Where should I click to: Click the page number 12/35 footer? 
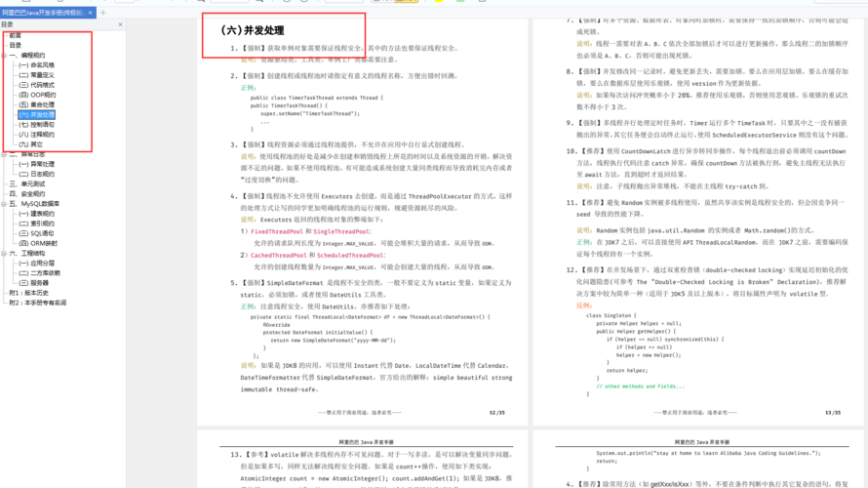497,413
